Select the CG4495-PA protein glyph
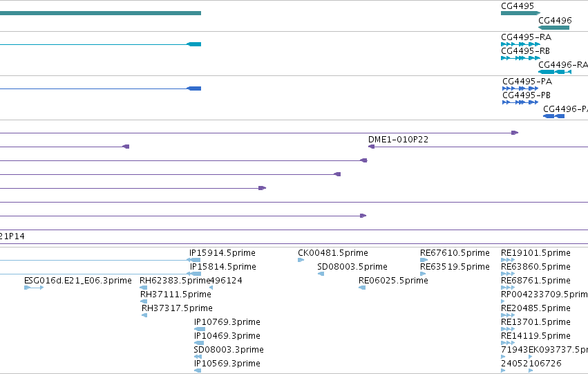This screenshot has height=374, width=588. point(520,88)
